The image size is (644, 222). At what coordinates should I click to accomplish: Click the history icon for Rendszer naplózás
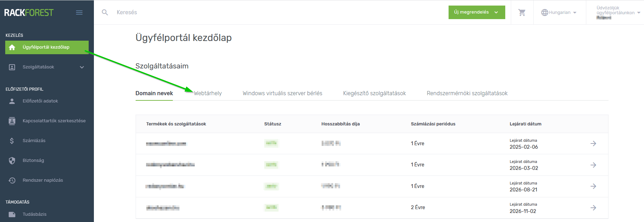12,180
